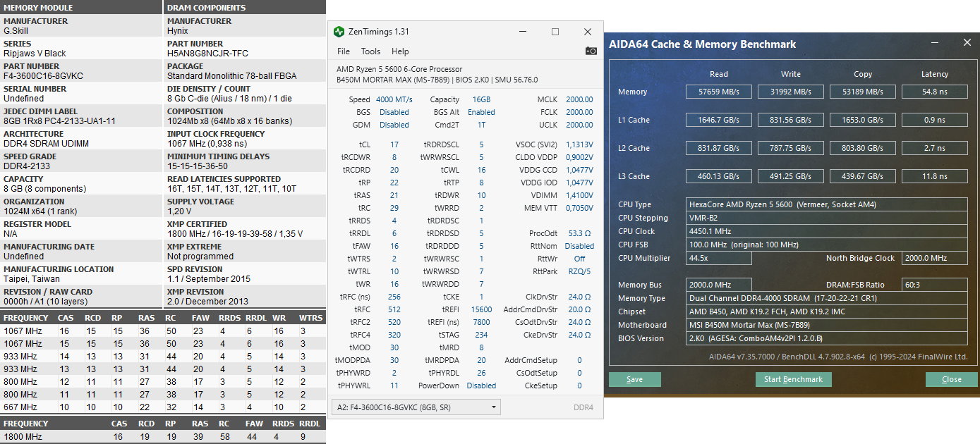980x444 pixels.
Task: Open the File menu in ZenTimings
Action: (x=344, y=51)
